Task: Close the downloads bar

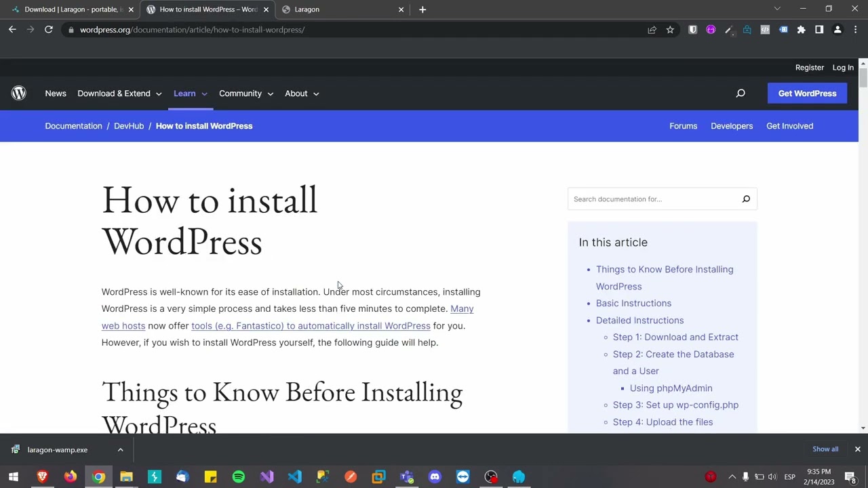Action: pos(857,449)
